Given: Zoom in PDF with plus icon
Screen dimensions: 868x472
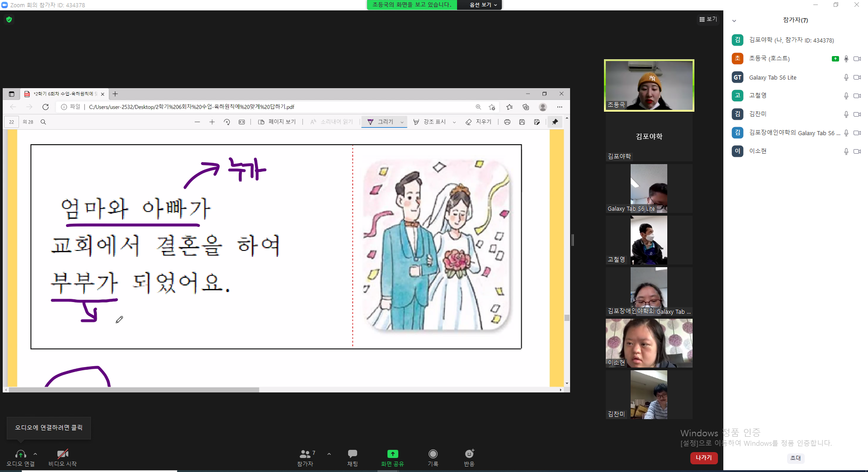Looking at the screenshot, I should [x=212, y=122].
